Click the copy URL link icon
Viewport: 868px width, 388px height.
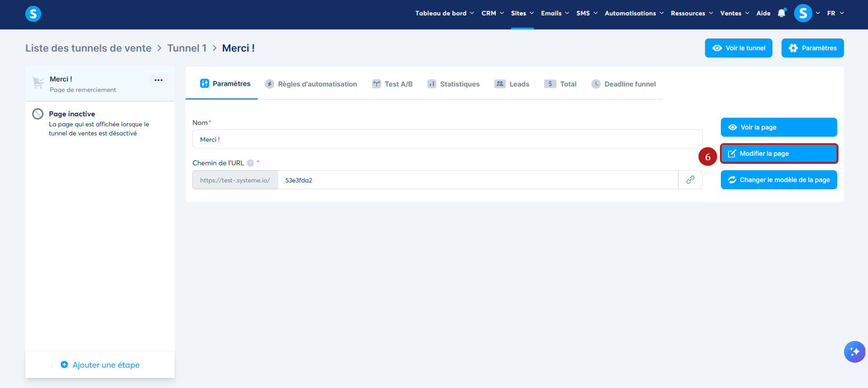coord(690,180)
